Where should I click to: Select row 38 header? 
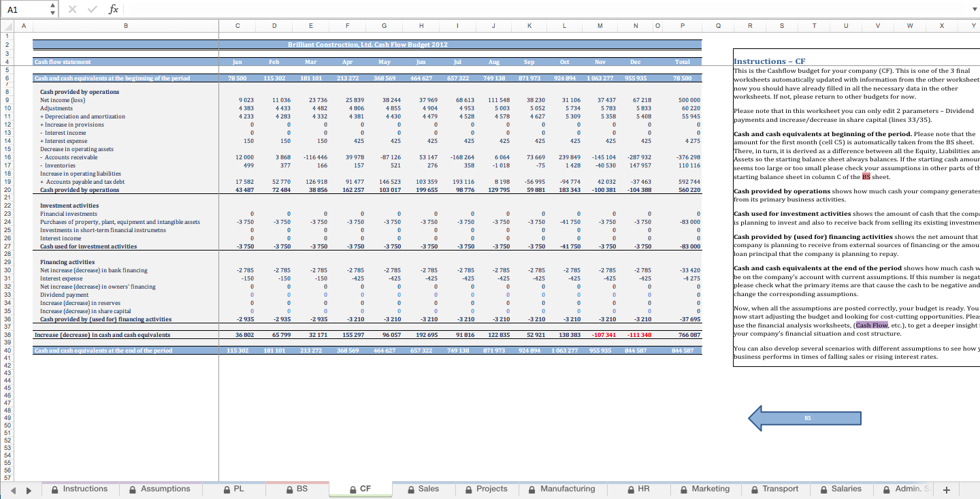[x=7, y=335]
